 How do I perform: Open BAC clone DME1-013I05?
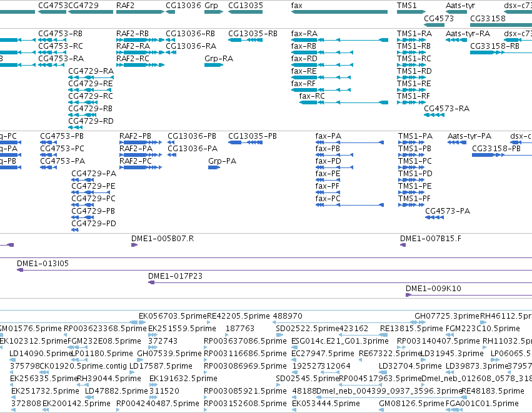(43, 264)
